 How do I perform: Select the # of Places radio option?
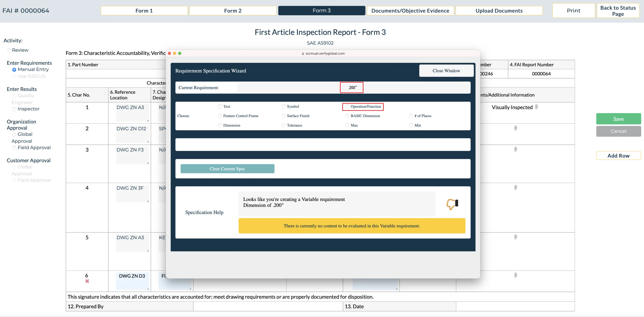(x=411, y=116)
